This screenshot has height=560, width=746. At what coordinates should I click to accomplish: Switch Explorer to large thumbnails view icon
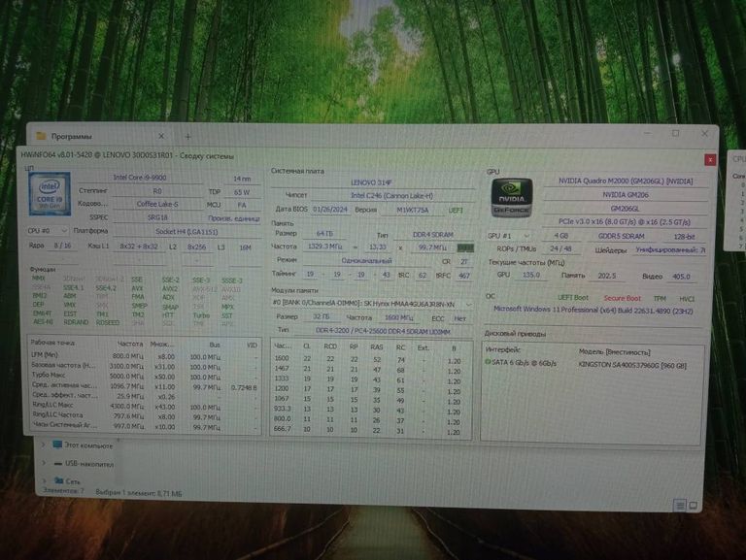coord(694,506)
